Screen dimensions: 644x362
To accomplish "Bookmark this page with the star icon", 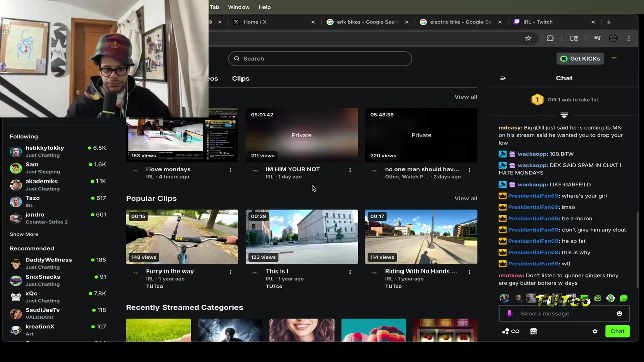I will (528, 38).
